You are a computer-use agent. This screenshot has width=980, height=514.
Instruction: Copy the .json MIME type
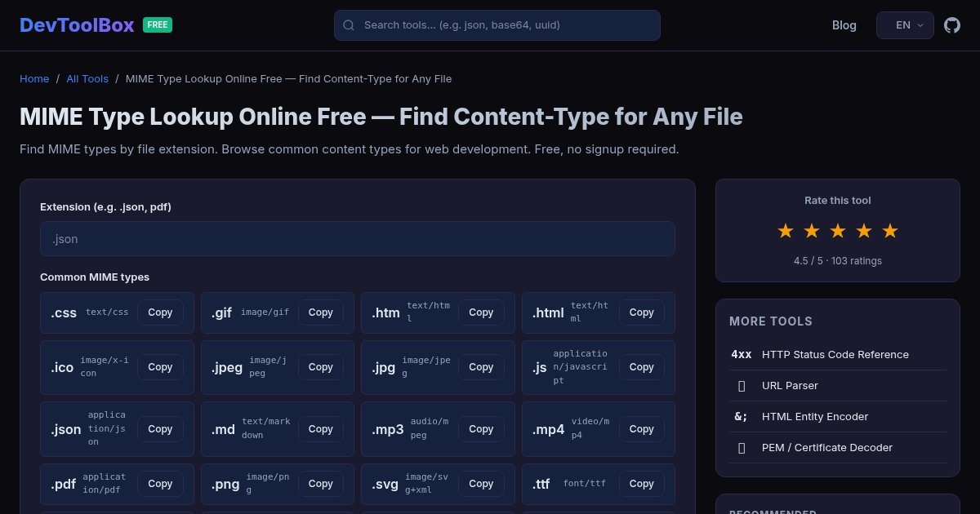coord(160,429)
